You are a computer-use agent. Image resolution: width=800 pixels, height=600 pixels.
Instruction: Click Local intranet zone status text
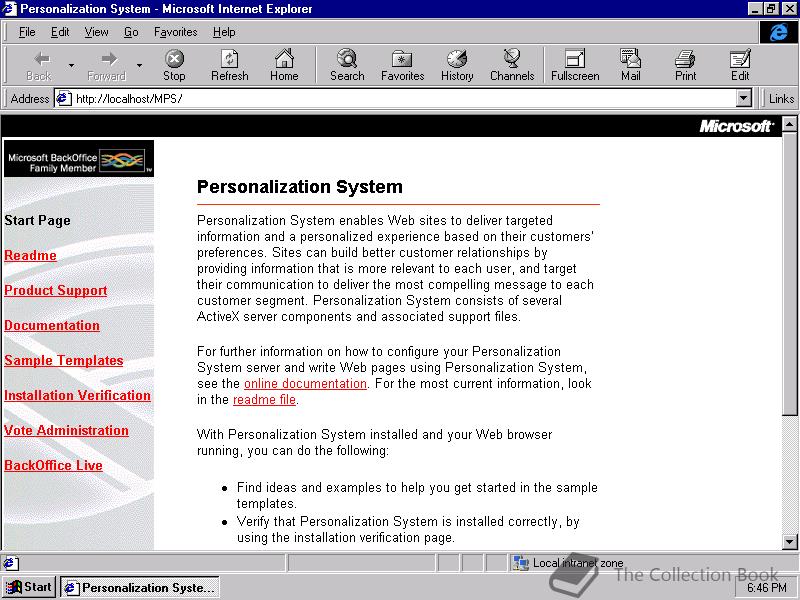(x=578, y=563)
